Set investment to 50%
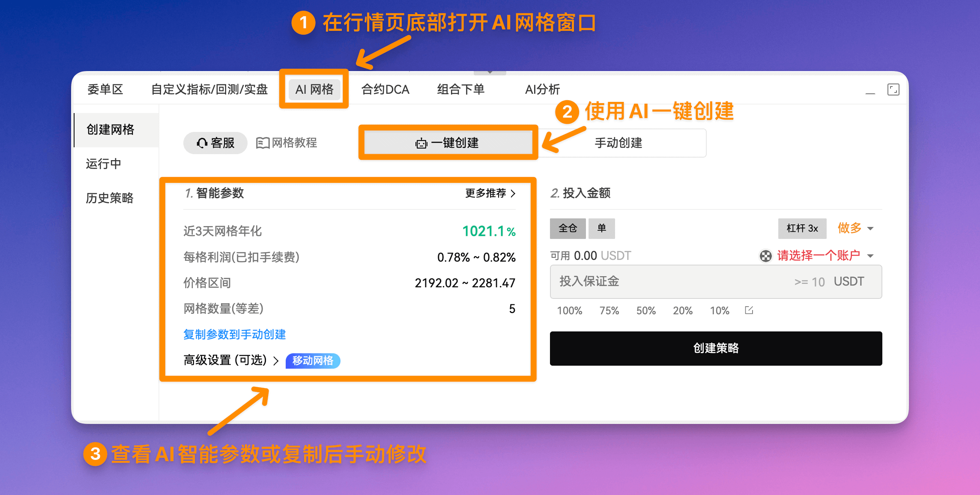Viewport: 980px width, 495px height. pos(646,310)
